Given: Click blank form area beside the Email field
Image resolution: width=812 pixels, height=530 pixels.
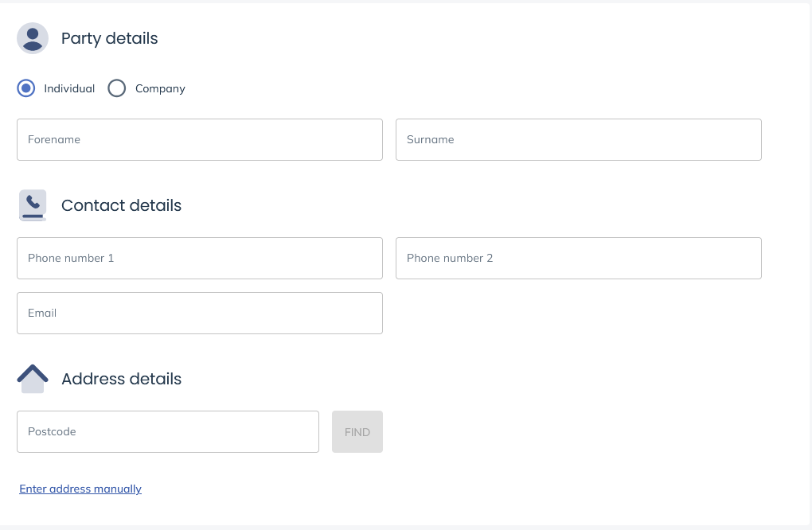Looking at the screenshot, I should click(579, 314).
